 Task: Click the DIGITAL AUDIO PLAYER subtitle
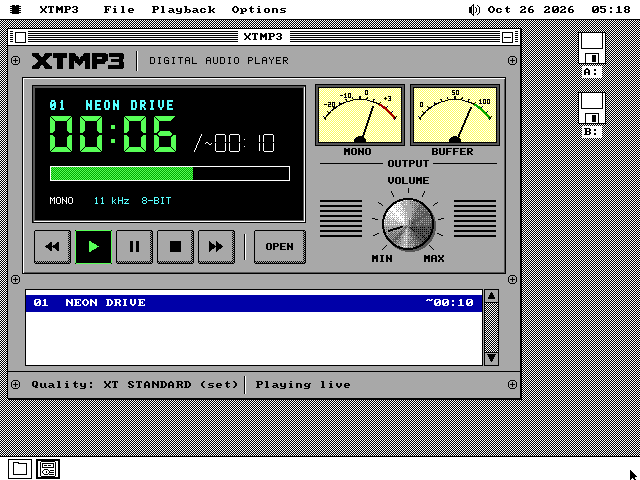[x=219, y=61]
